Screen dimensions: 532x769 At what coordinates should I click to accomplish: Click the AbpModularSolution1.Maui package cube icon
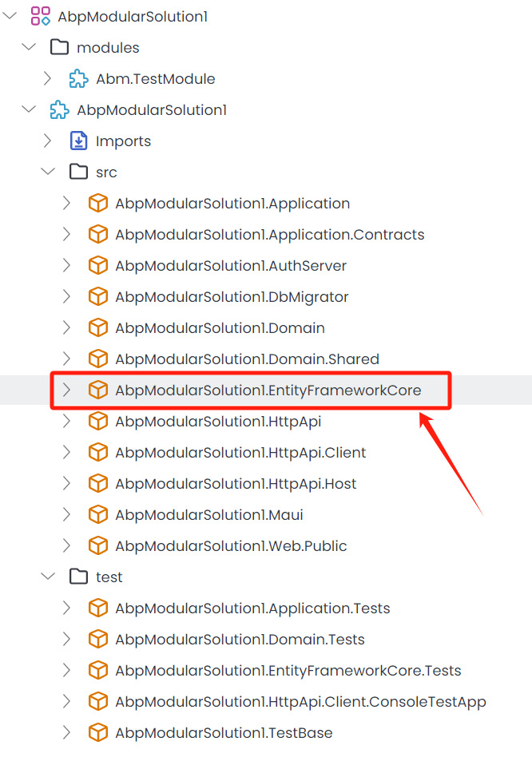[x=97, y=515]
